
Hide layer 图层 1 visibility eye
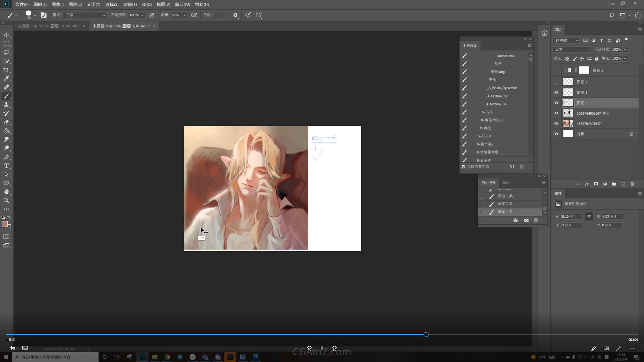click(x=556, y=92)
